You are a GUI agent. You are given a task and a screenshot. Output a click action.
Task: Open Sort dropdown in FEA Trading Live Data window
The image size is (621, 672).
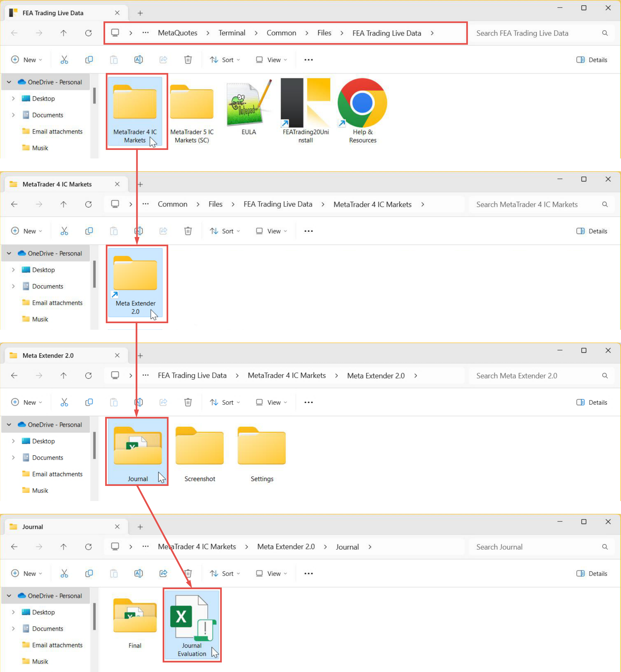[225, 60]
